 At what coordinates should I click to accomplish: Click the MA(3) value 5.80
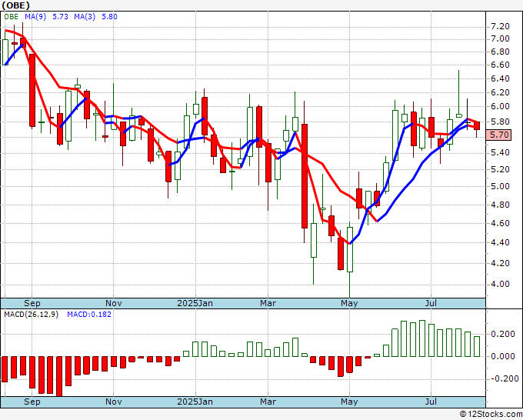point(109,17)
